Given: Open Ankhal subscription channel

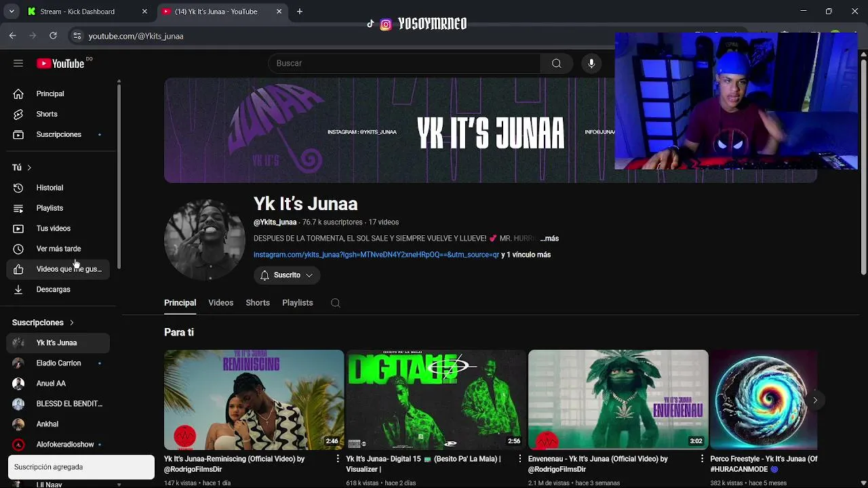Looking at the screenshot, I should tap(58, 424).
